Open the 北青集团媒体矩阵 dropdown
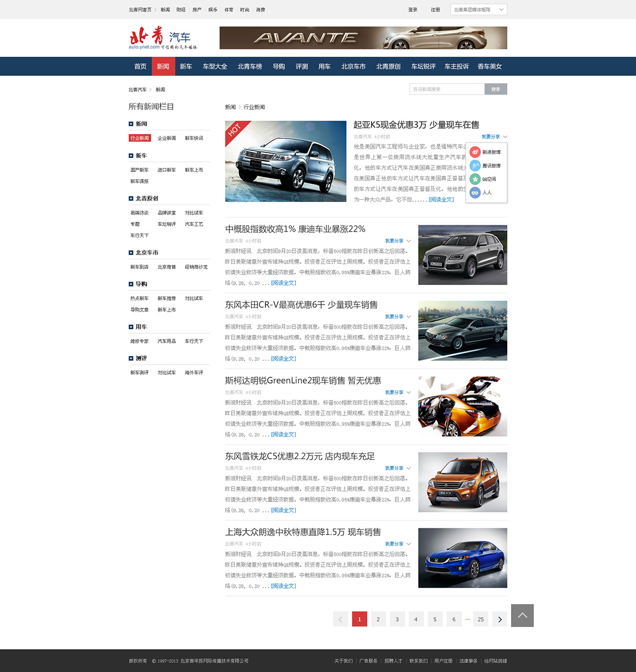Viewport: 636px width, 672px height. (x=479, y=10)
